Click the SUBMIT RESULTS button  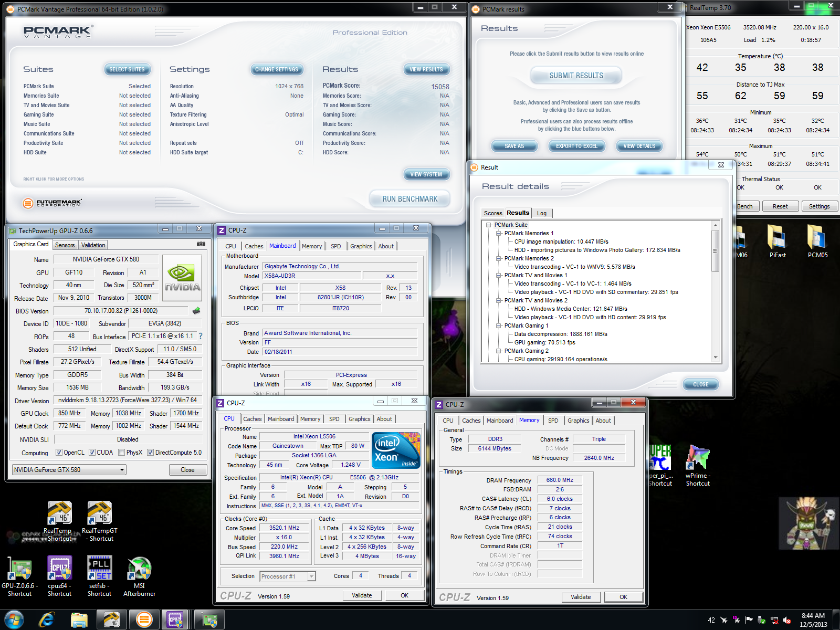576,76
